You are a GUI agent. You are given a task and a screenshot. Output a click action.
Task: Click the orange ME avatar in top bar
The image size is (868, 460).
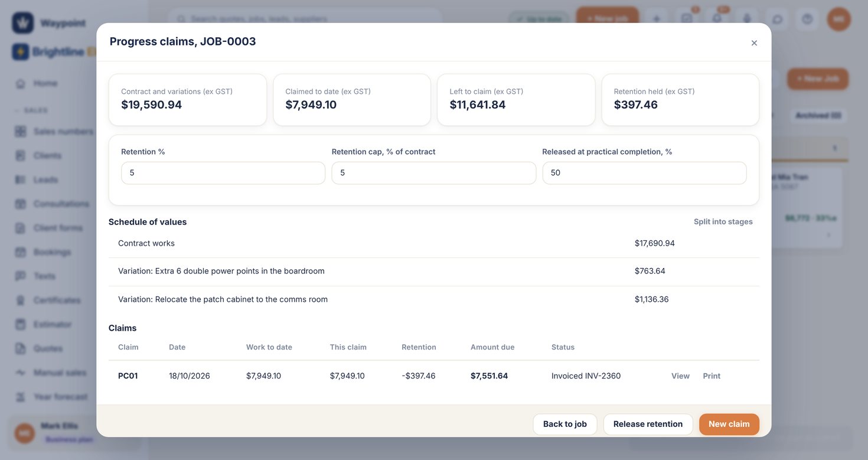(839, 19)
